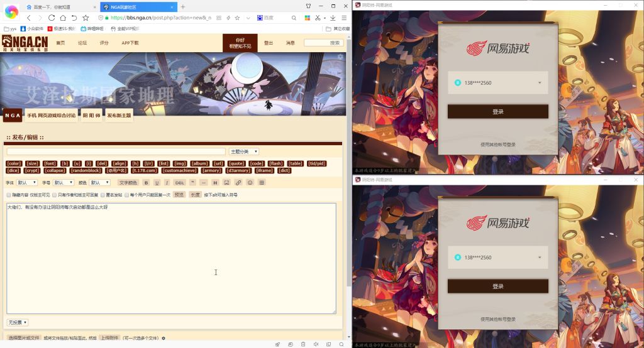This screenshot has height=348, width=644.
Task: Click the shirt skin icon in title bar
Action: (308, 6)
